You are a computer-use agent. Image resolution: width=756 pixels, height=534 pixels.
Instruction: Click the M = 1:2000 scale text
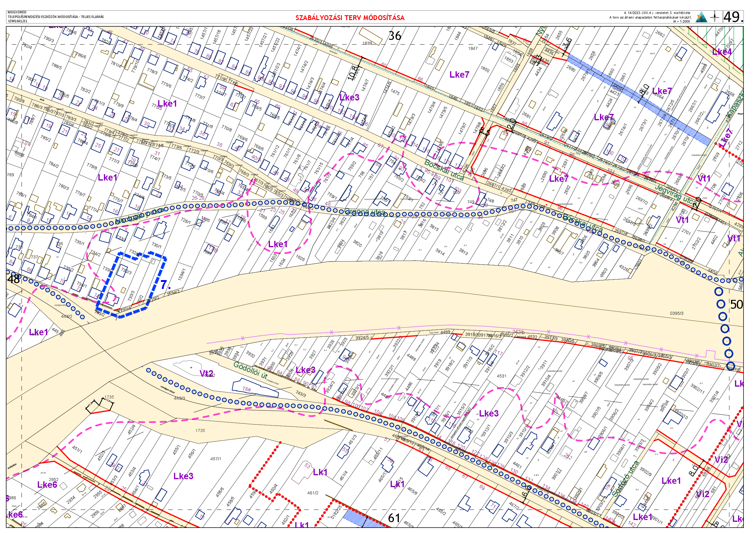[681, 21]
